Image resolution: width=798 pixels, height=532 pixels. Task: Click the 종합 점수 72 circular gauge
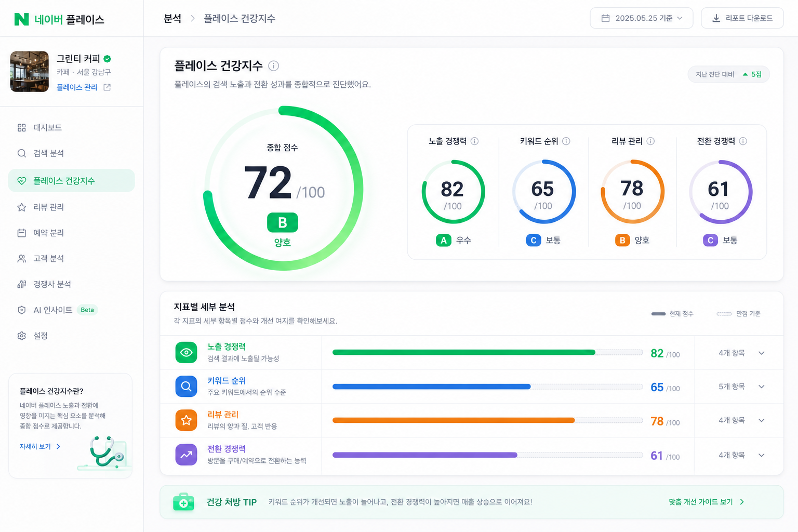[x=283, y=188]
